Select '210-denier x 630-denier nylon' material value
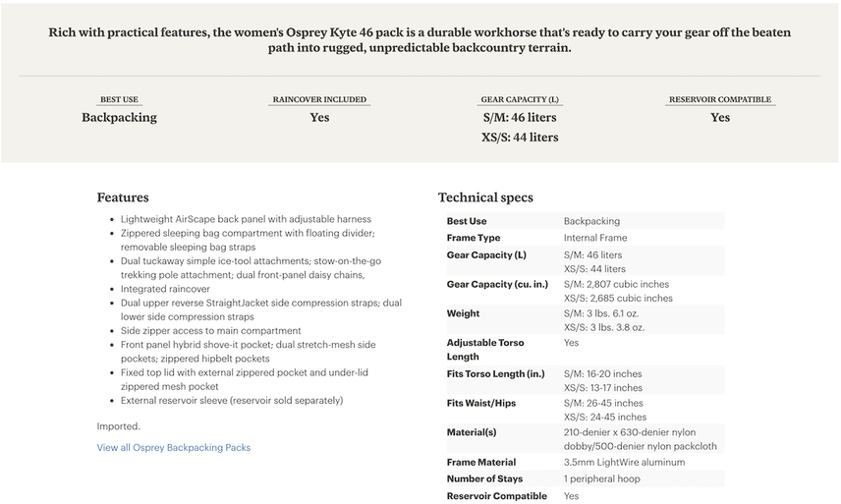The image size is (841, 504). 630,432
